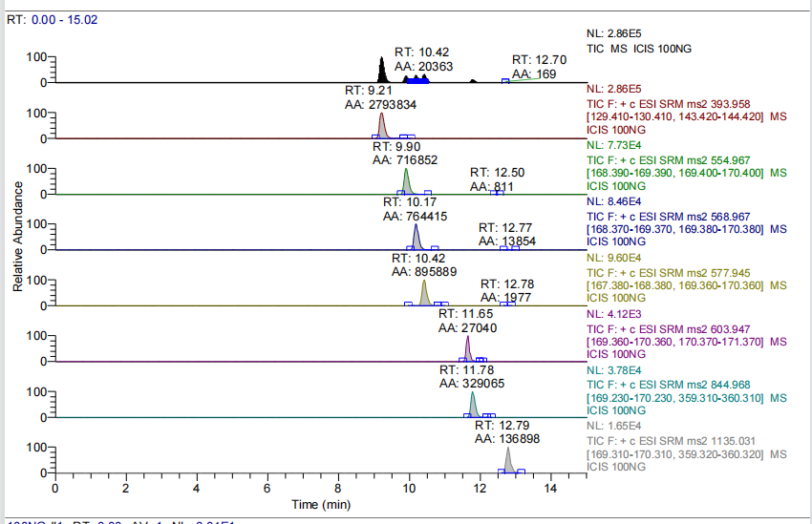The image size is (812, 524).
Task: Click the 'AA: 136898' area label
Action: [507, 439]
